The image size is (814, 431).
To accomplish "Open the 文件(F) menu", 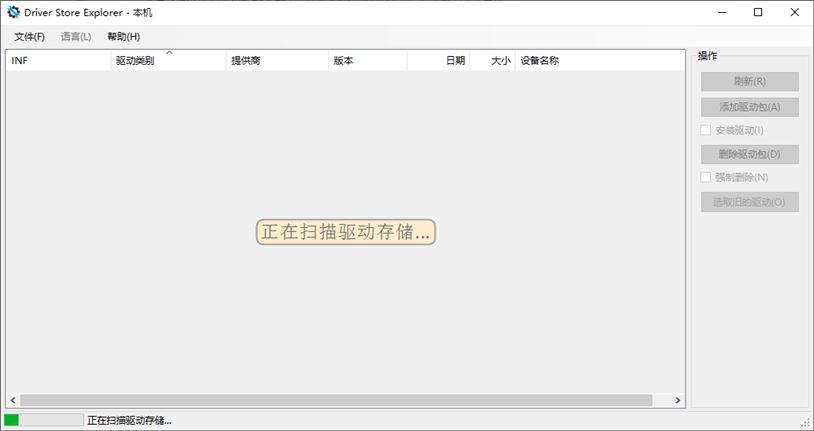I will (29, 37).
